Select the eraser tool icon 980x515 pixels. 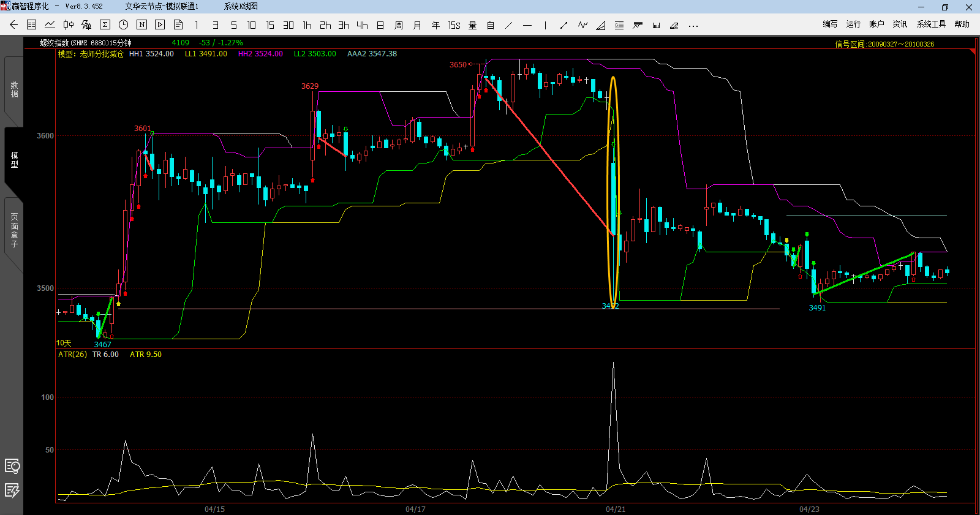click(674, 25)
